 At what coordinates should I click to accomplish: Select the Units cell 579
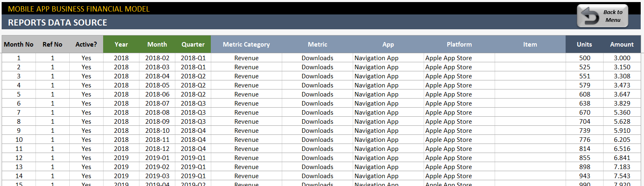pos(585,85)
